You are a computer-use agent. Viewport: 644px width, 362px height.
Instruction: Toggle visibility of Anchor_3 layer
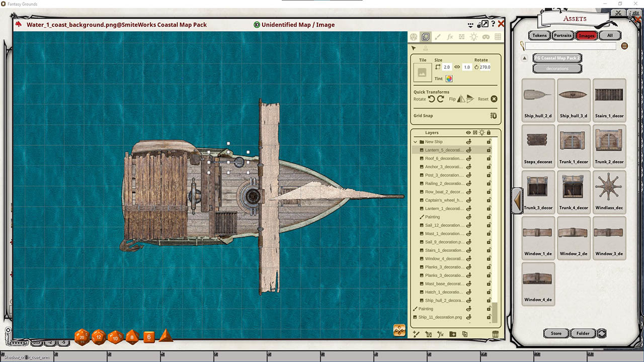tap(469, 167)
